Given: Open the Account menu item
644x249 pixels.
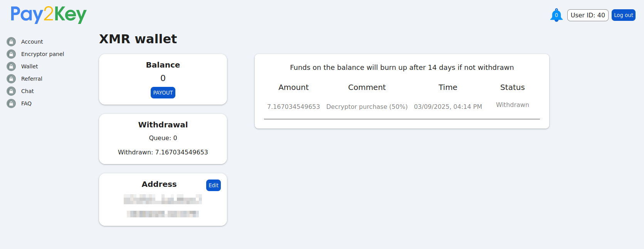Looking at the screenshot, I should (x=32, y=42).
